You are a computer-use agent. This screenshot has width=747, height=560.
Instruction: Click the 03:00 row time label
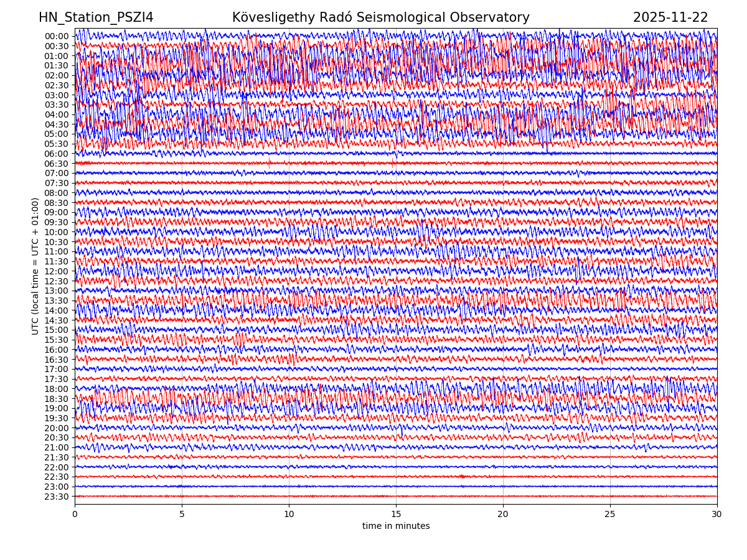click(x=56, y=95)
